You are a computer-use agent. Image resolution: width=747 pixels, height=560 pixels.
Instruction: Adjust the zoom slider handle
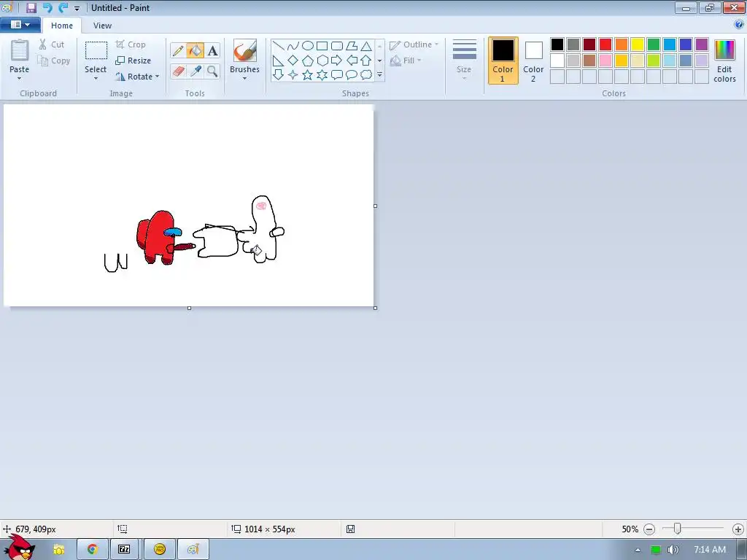[x=678, y=529]
